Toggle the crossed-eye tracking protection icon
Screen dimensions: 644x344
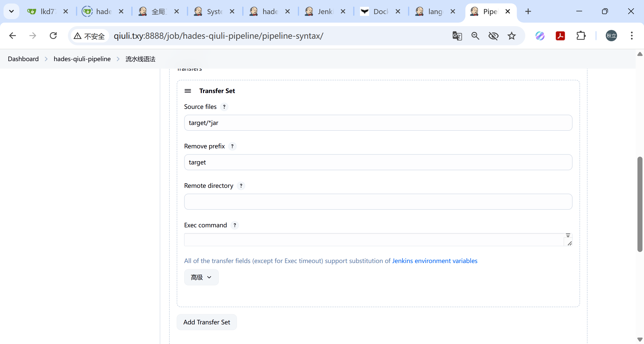[x=493, y=36]
